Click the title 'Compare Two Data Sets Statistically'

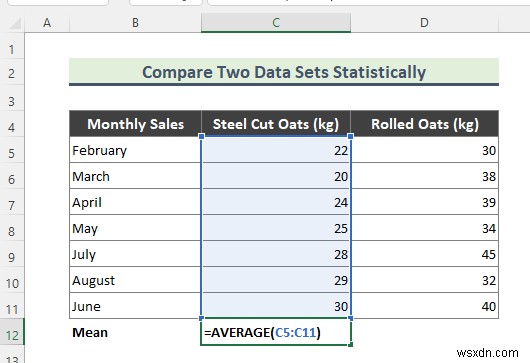pos(284,72)
